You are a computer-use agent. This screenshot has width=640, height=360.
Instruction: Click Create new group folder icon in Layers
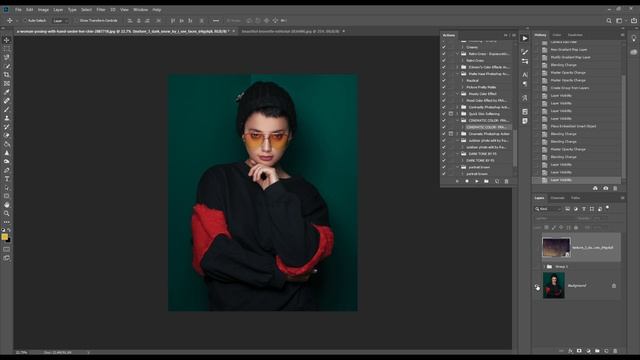(597, 351)
